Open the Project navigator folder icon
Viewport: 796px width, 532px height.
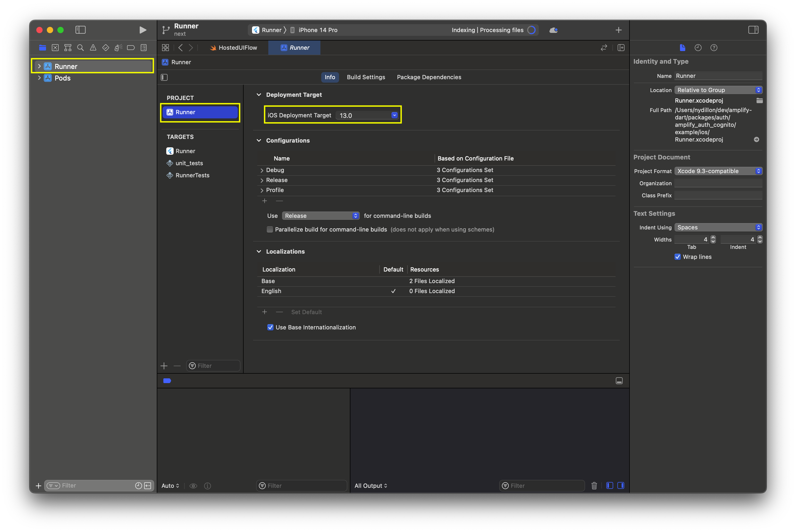tap(42, 48)
